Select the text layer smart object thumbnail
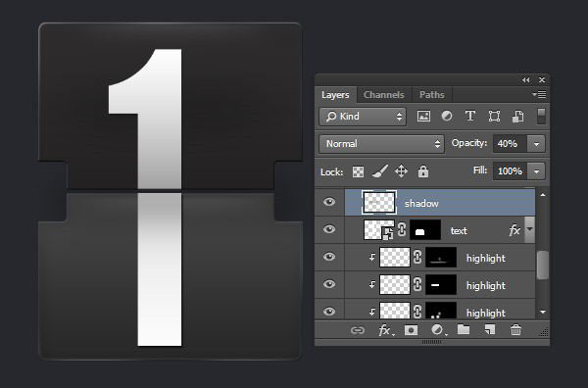 coord(379,230)
